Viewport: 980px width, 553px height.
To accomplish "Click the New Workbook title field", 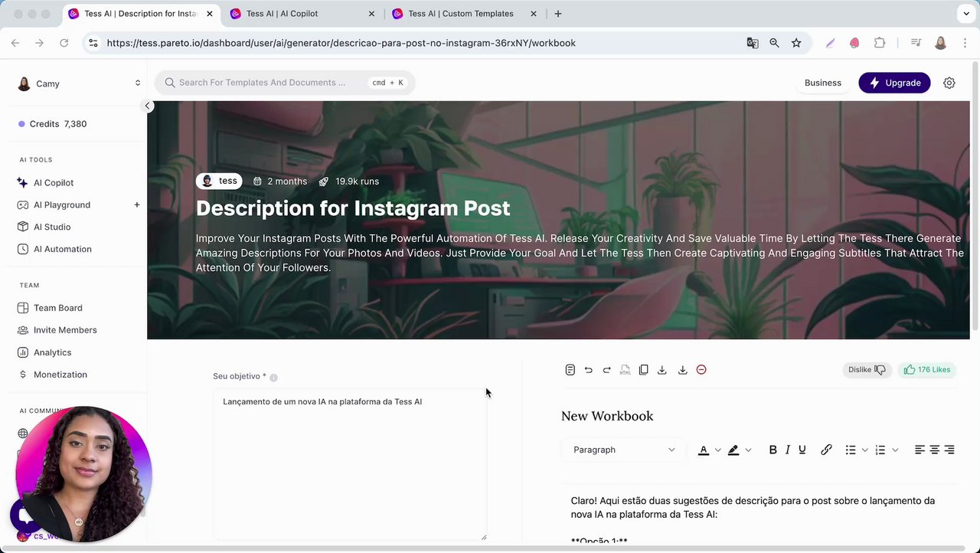I will click(607, 416).
